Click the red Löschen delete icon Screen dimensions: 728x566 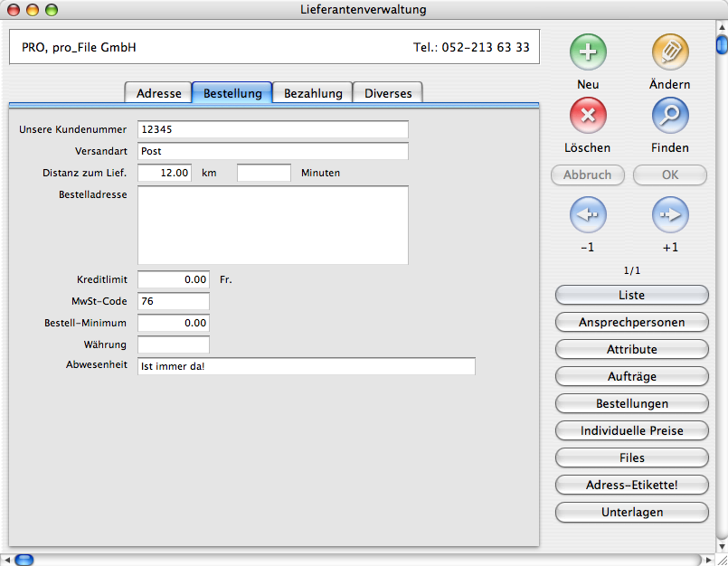pos(588,116)
